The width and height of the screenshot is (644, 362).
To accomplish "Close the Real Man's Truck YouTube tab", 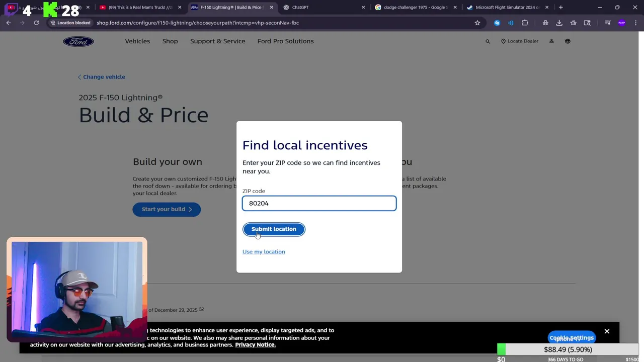I will (x=180, y=8).
